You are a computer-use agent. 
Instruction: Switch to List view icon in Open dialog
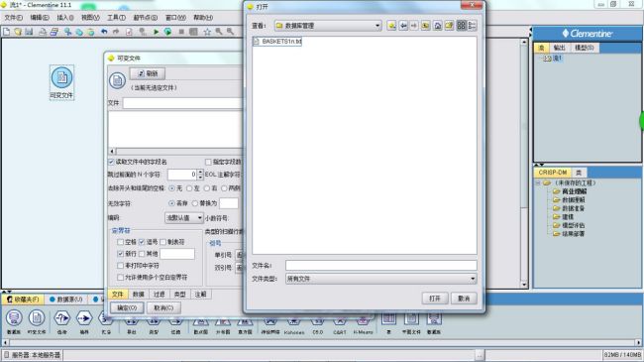(x=462, y=26)
